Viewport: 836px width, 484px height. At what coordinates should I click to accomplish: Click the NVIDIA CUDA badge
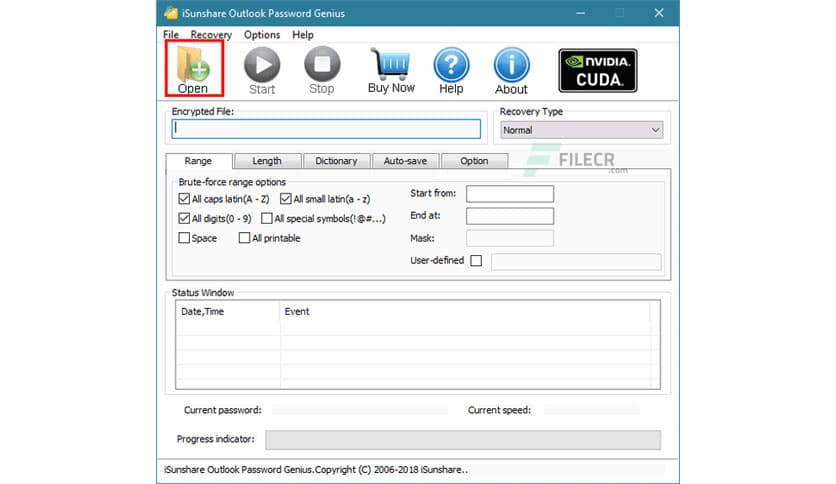pyautogui.click(x=598, y=70)
